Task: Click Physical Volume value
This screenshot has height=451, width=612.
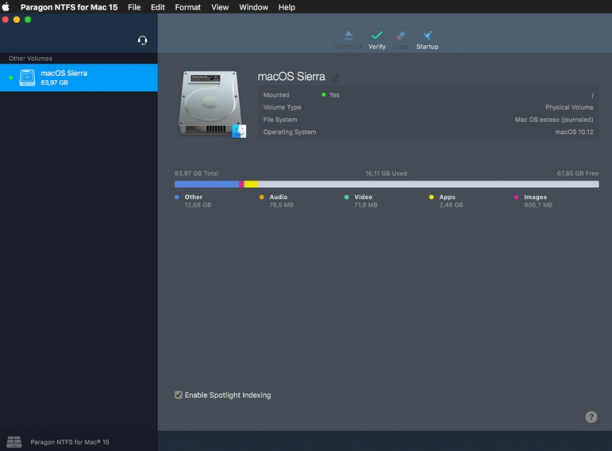Action: (569, 107)
